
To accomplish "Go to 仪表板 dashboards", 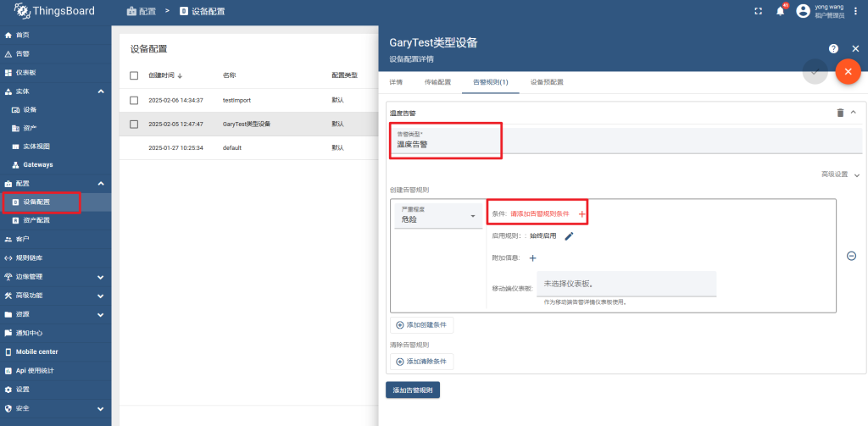I will pos(55,73).
